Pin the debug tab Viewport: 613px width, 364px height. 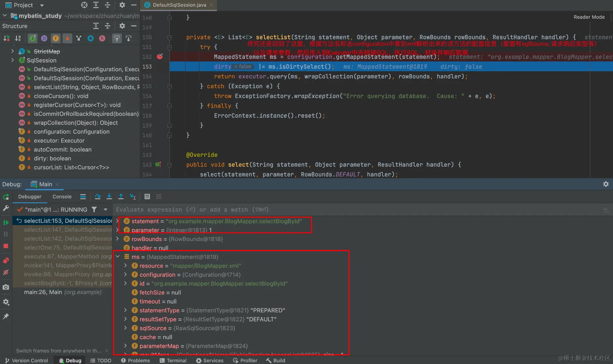click(6, 316)
